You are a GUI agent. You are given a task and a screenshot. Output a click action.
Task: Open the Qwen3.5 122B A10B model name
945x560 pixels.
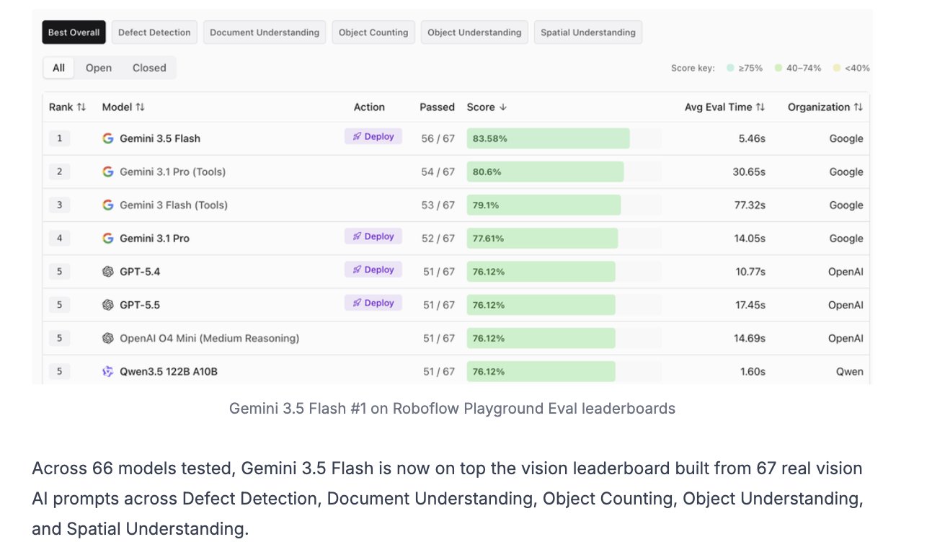[x=169, y=372]
